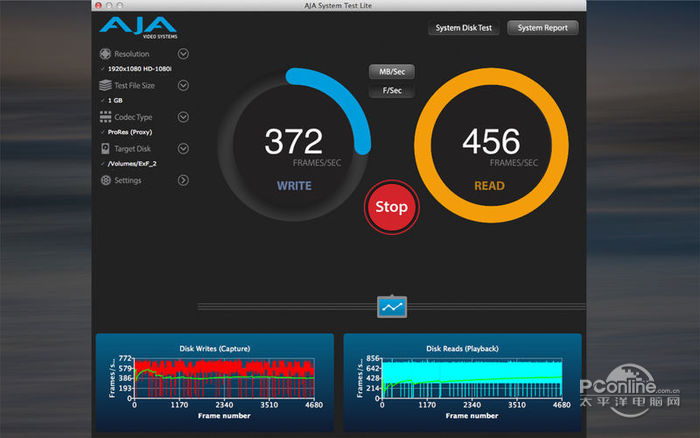The image size is (700, 438).
Task: Click the AJA System Test Lite title
Action: coord(338,5)
